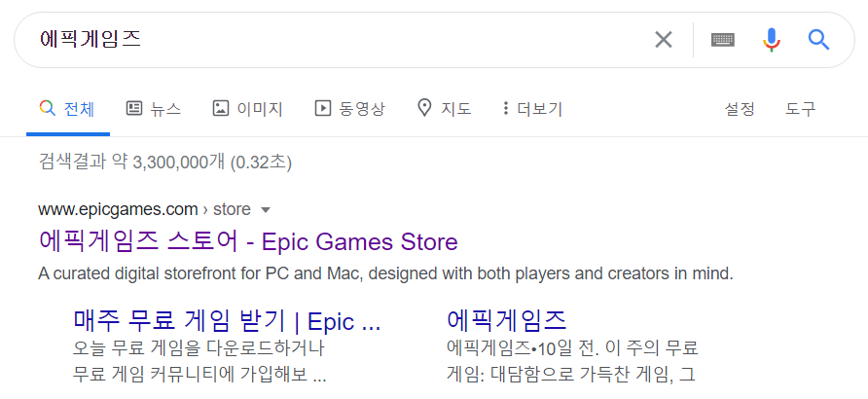Expand the 더보기 menu
Image resolution: width=868 pixels, height=399 pixels.
[532, 108]
